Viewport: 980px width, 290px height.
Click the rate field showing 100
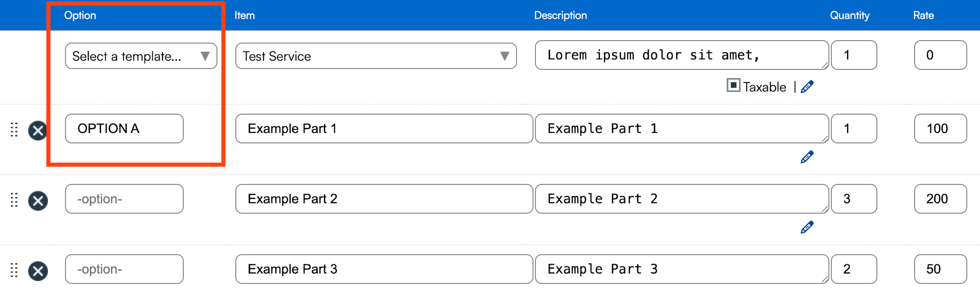coord(940,128)
